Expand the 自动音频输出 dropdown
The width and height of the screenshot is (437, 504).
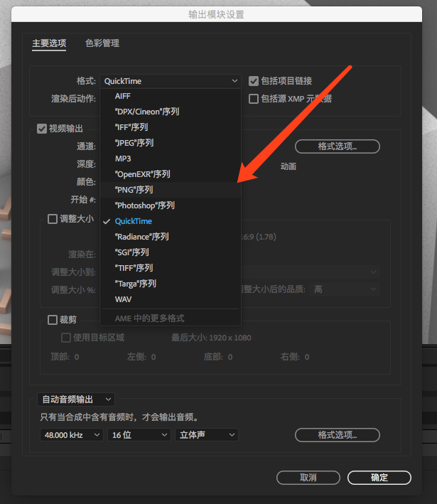click(76, 400)
